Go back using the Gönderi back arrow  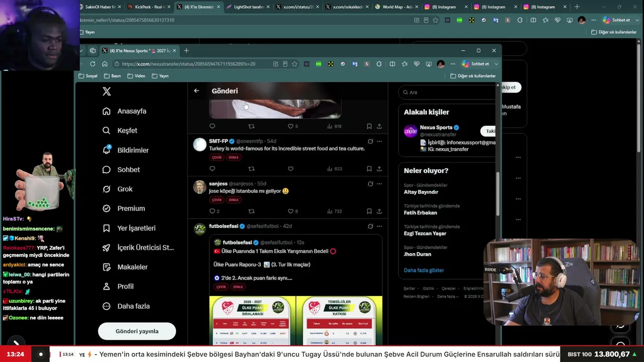point(196,91)
